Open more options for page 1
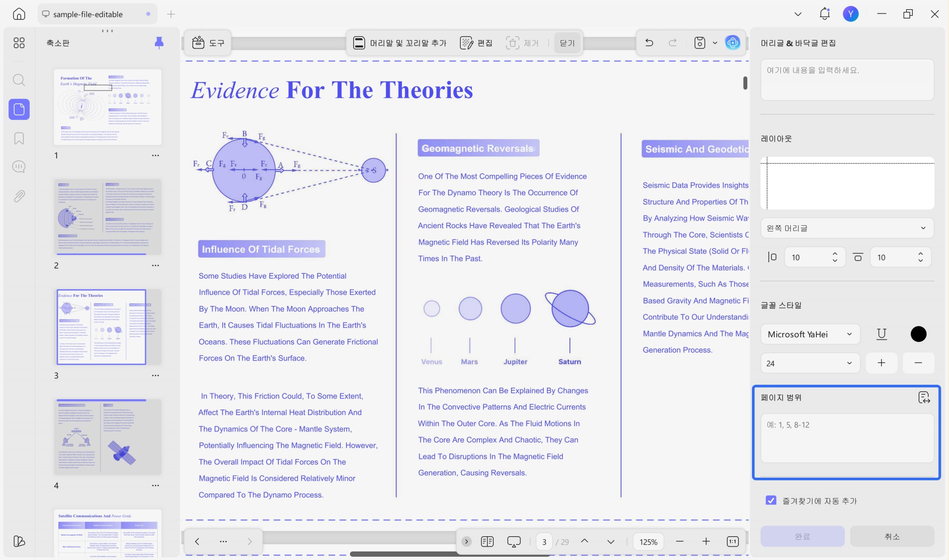This screenshot has width=949, height=560. [155, 155]
